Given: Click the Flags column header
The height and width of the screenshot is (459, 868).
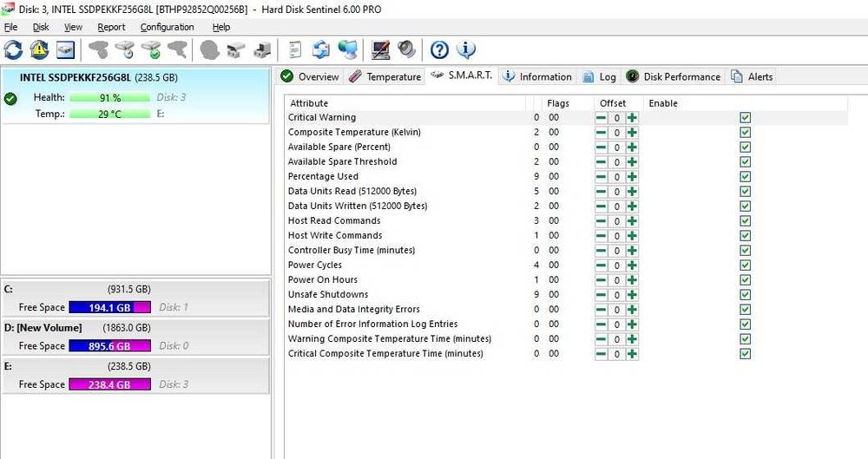Looking at the screenshot, I should click(558, 103).
